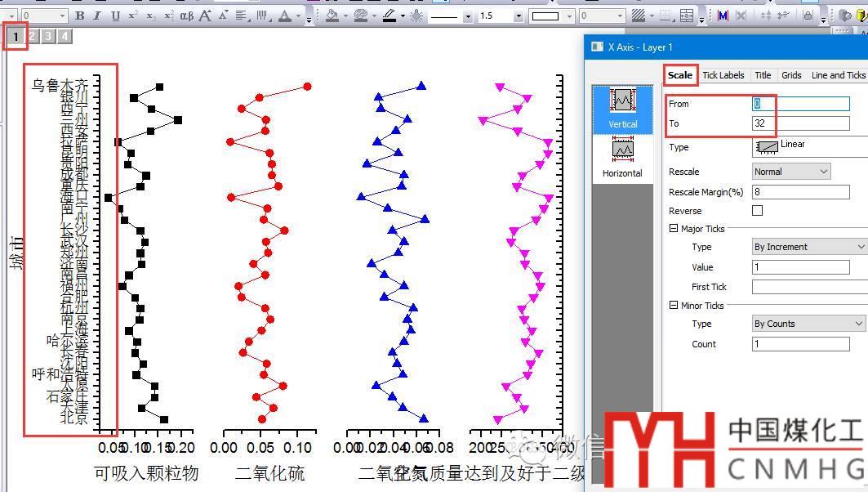Select the 可吸入颗粒物 axis title

pyautogui.click(x=146, y=473)
